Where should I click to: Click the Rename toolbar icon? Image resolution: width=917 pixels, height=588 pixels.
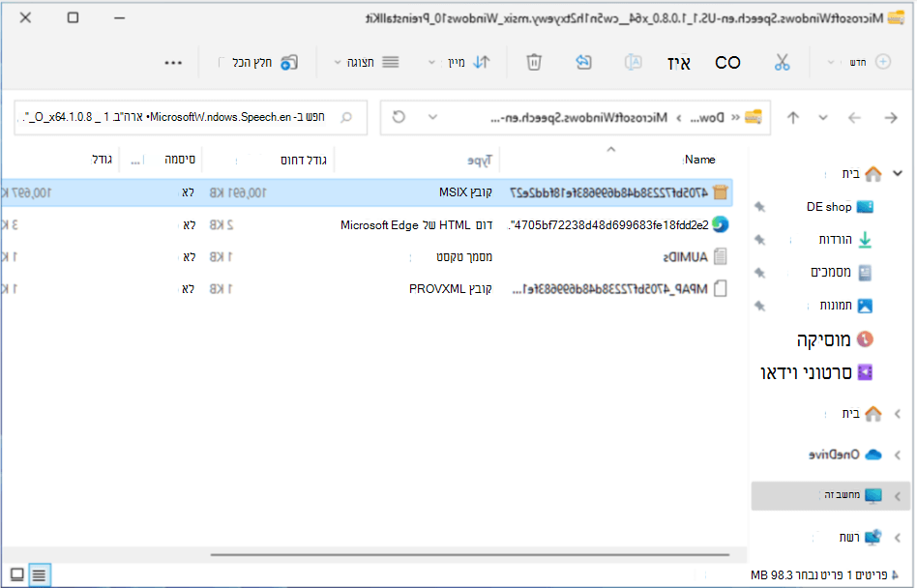click(633, 62)
